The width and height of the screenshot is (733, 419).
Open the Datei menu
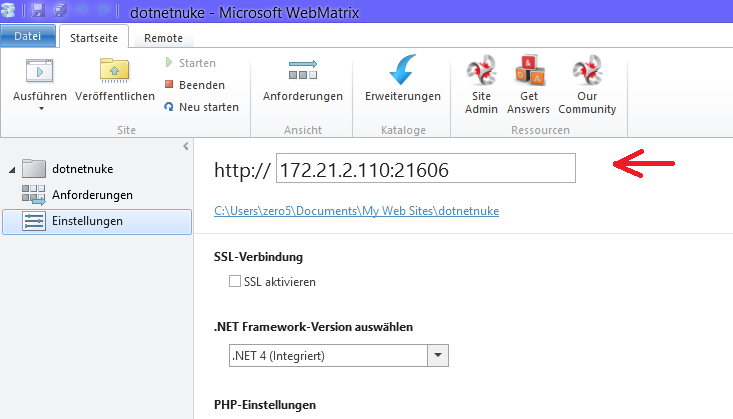point(27,38)
